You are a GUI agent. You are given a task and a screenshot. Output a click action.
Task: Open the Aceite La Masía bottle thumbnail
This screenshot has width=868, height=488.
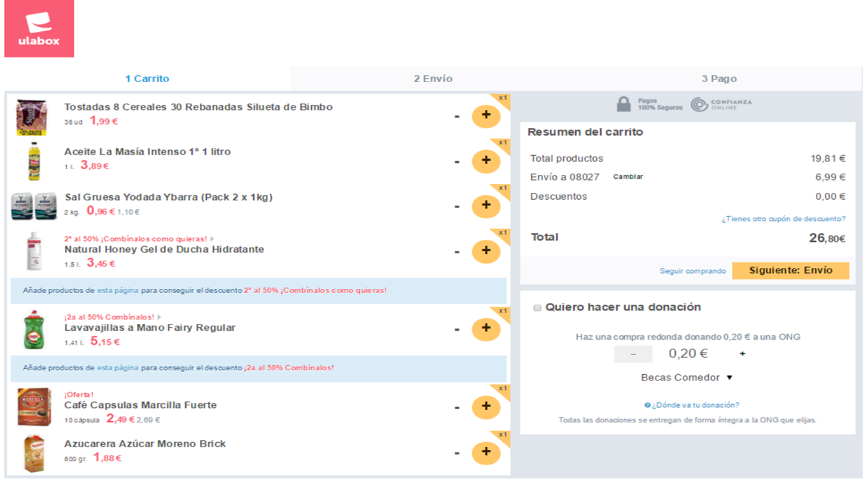click(x=34, y=162)
